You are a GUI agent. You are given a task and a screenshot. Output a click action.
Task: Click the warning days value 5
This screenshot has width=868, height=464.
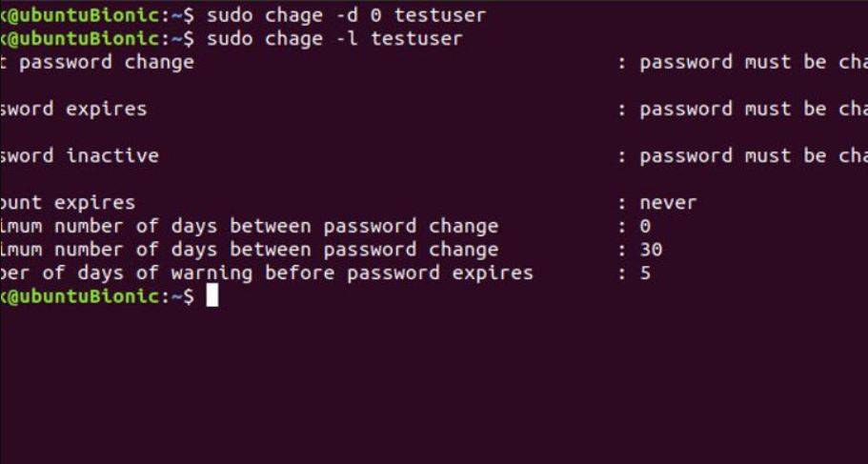645,273
